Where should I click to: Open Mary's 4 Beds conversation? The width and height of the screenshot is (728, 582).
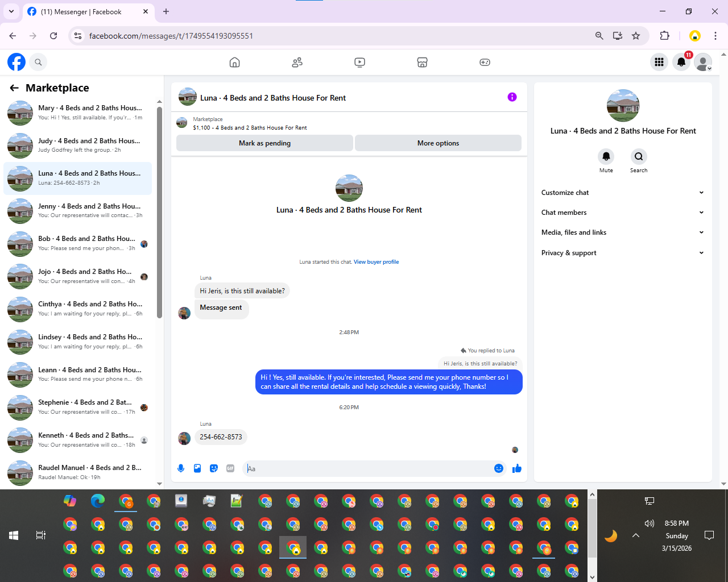77,113
